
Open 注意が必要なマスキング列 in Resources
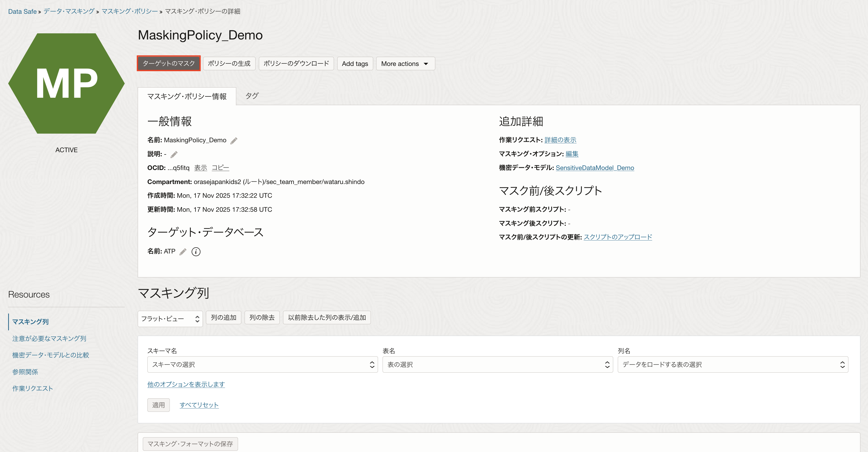click(49, 338)
